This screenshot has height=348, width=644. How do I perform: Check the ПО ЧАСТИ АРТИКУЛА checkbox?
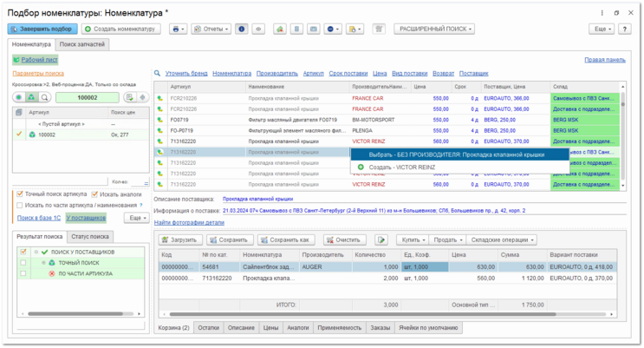pos(23,273)
